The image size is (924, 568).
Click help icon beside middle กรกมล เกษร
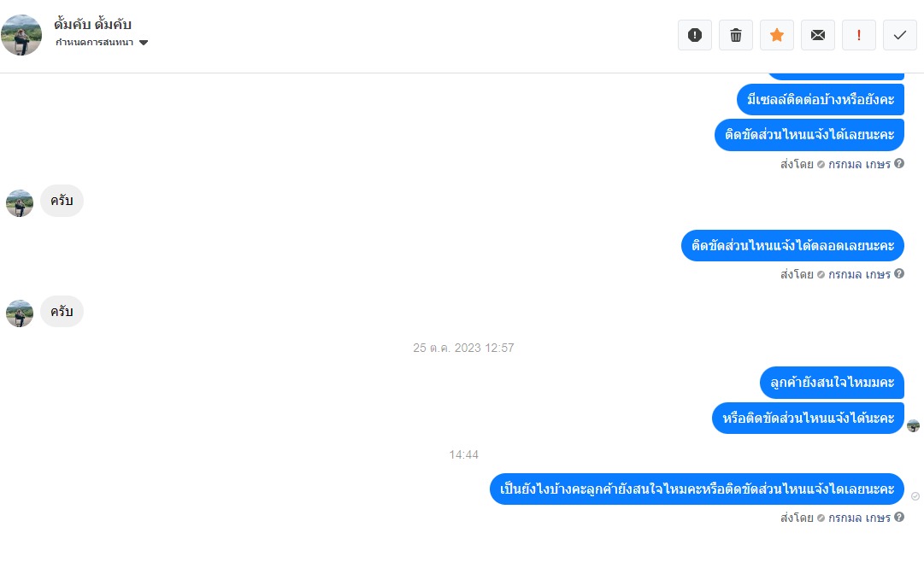tap(899, 273)
